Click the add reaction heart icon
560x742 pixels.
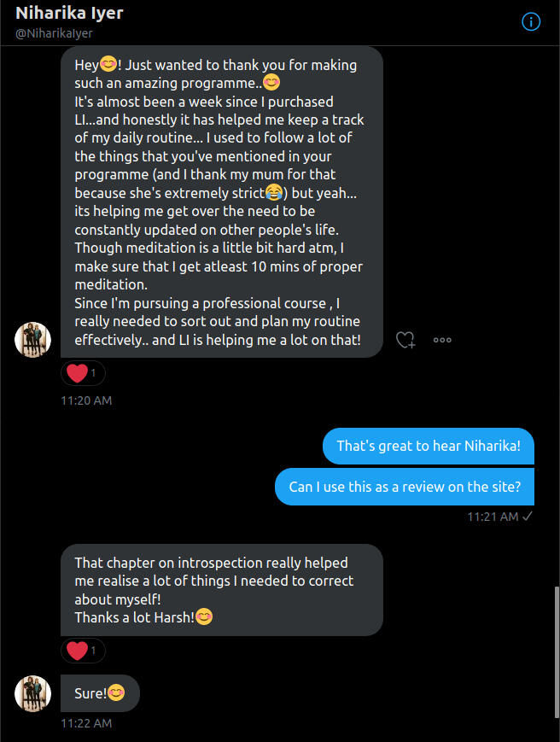(405, 340)
